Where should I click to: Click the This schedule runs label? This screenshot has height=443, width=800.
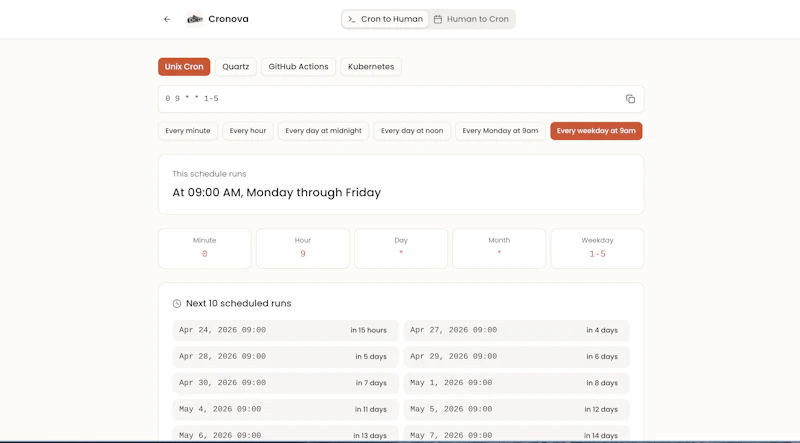[209, 174]
